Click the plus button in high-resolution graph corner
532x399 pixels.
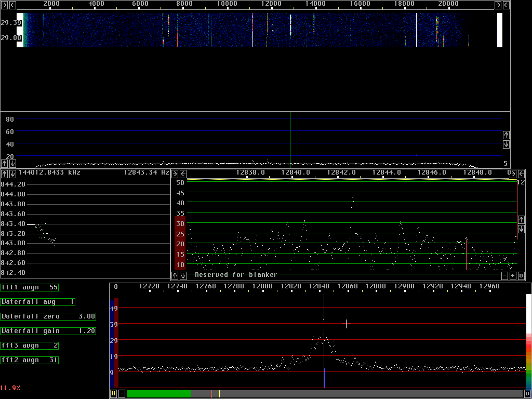(513, 275)
